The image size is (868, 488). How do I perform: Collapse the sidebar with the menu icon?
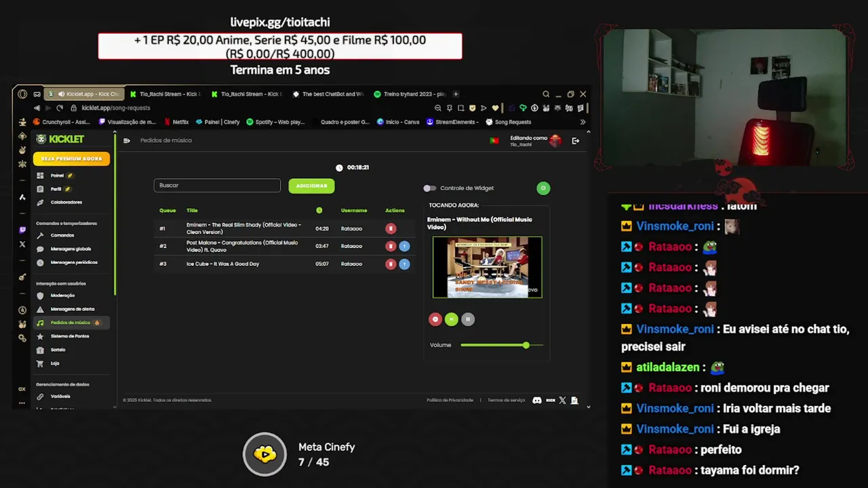[126, 140]
